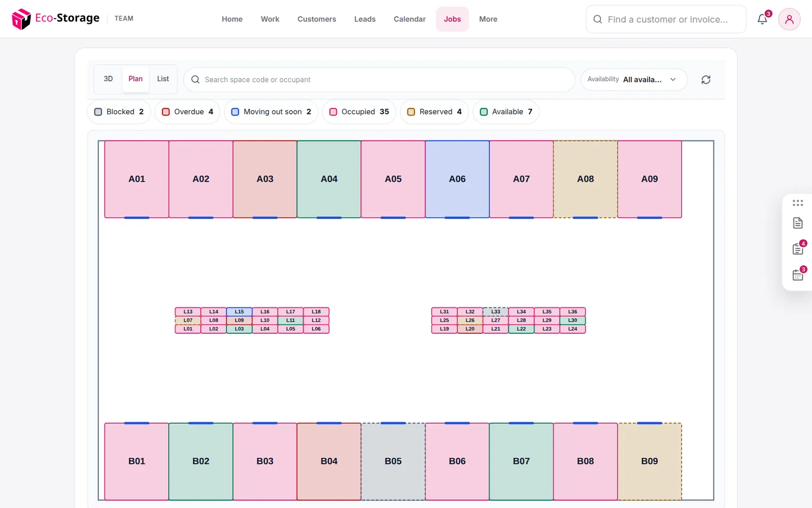Select overdue unit A03
The width and height of the screenshot is (812, 508).
click(x=265, y=179)
